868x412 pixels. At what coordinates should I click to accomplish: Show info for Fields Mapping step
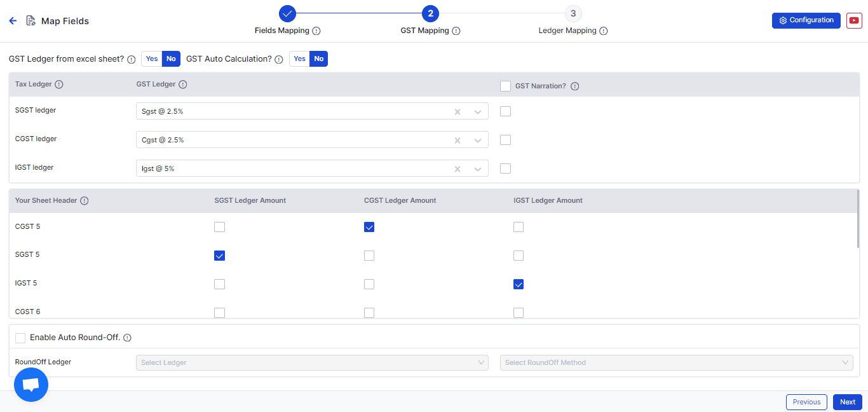[316, 31]
